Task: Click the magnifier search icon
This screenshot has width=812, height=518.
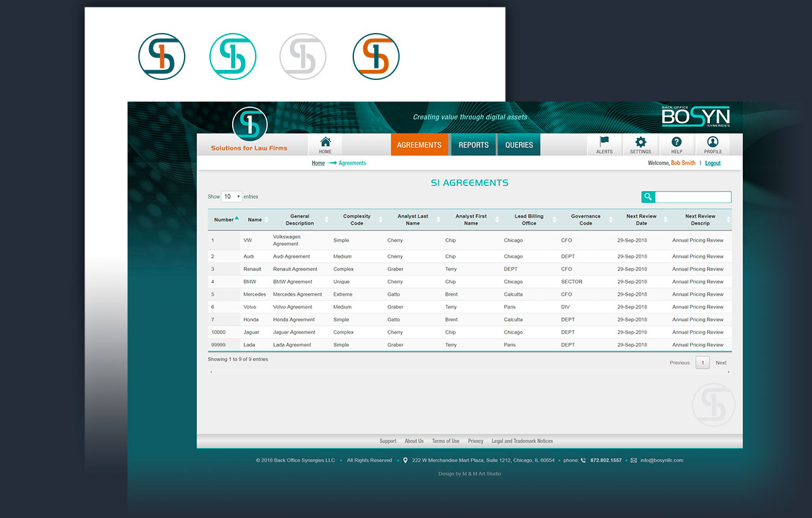Action: [648, 197]
